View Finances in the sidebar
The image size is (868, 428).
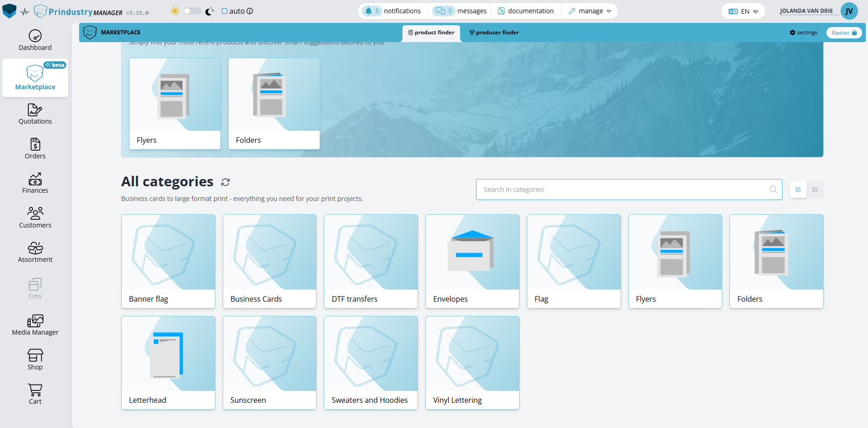point(35,183)
